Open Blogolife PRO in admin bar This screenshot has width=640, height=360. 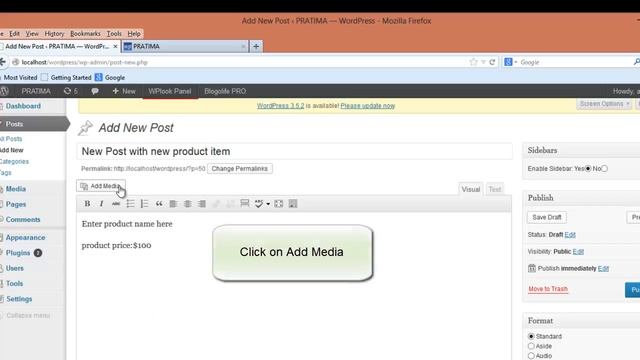pyautogui.click(x=225, y=91)
